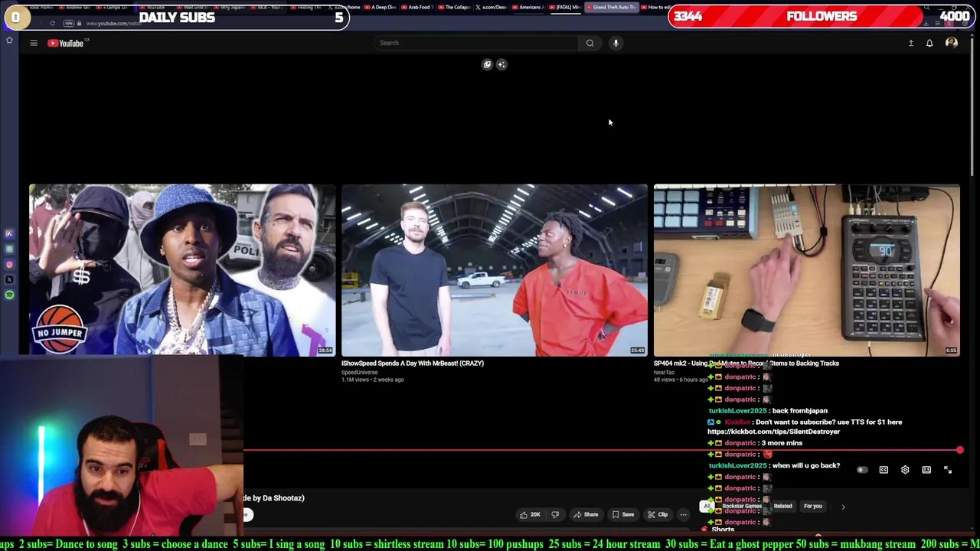This screenshot has height=551, width=980.
Task: Enter fullscreen in the video player
Action: pos(948,470)
